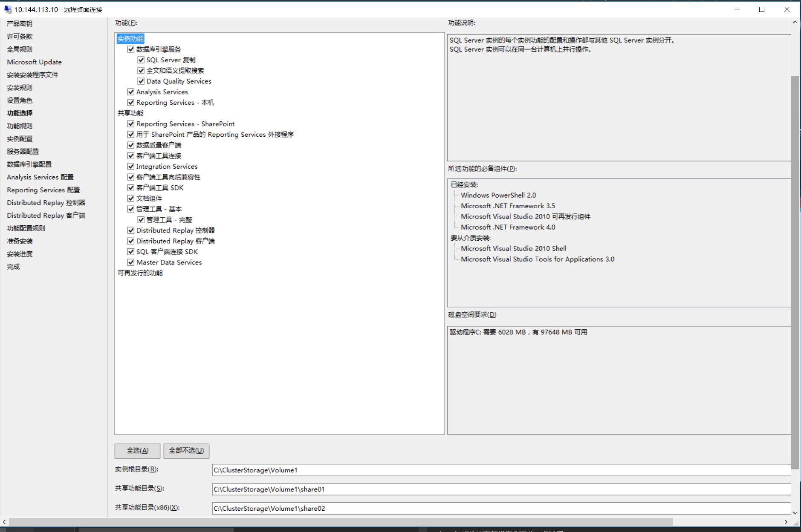Uncheck the 文档组件 checkbox
801x532 pixels.
click(131, 198)
